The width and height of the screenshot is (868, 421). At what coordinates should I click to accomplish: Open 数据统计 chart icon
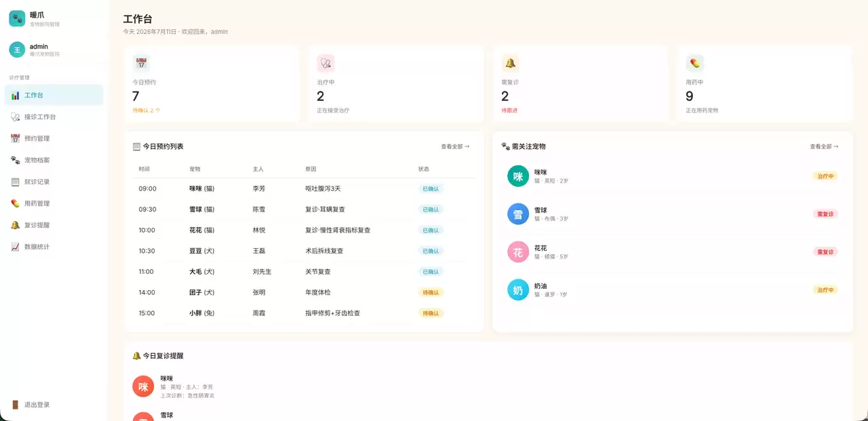pyautogui.click(x=15, y=247)
